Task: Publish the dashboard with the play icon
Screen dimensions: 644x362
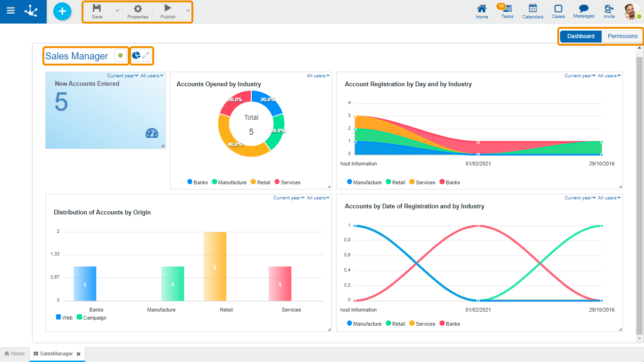Action: point(168,12)
